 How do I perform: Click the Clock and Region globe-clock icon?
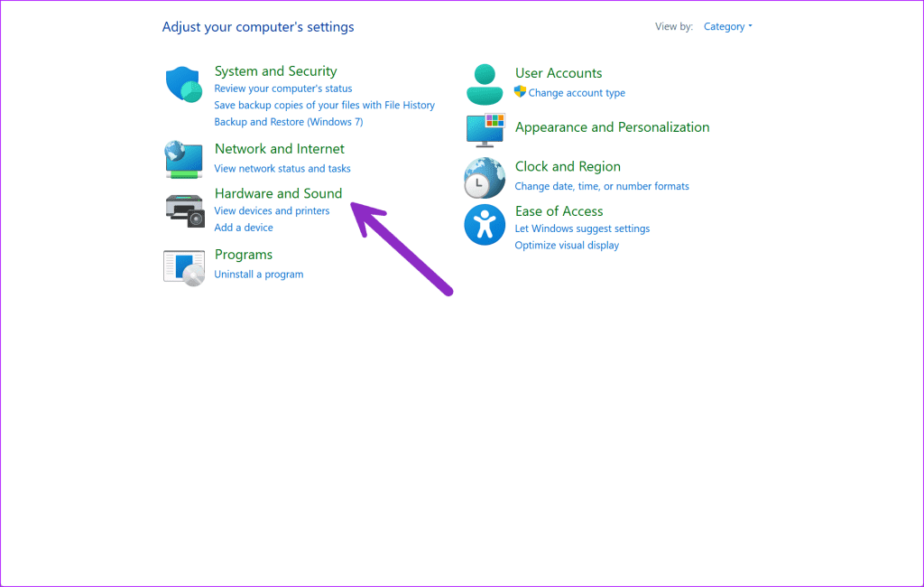pyautogui.click(x=485, y=177)
